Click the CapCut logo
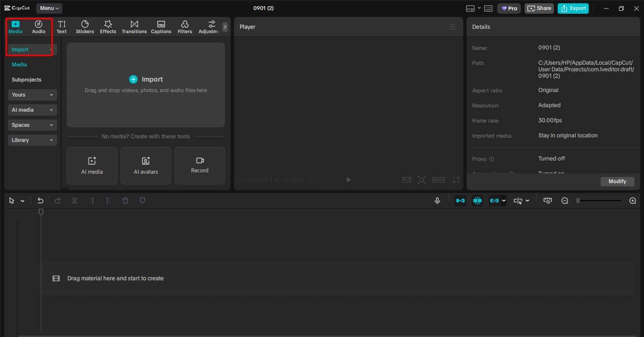 point(17,8)
